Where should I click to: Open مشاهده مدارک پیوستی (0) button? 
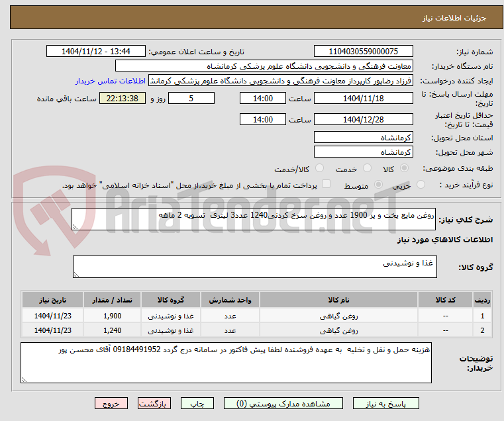(x=283, y=403)
